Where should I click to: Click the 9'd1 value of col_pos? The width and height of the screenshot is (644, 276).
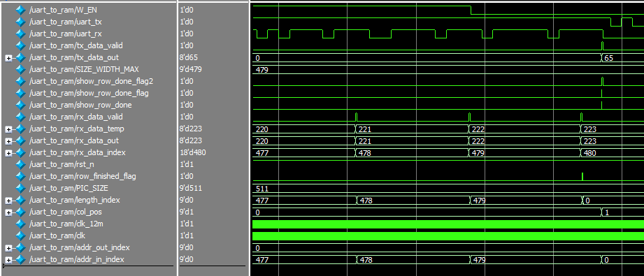pyautogui.click(x=187, y=212)
